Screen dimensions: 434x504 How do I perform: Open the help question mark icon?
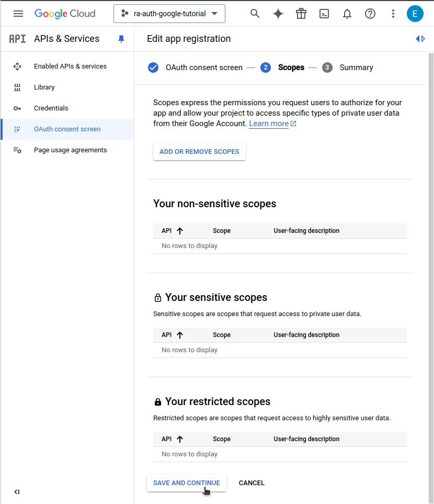[370, 14]
